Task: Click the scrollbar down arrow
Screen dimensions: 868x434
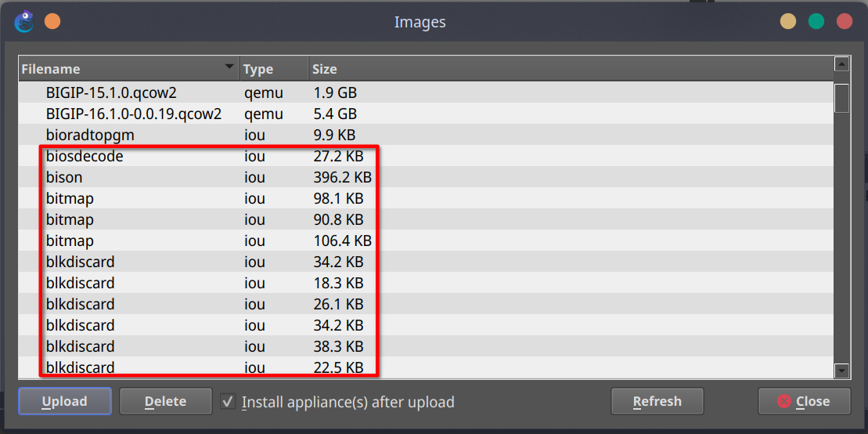Action: (x=842, y=370)
